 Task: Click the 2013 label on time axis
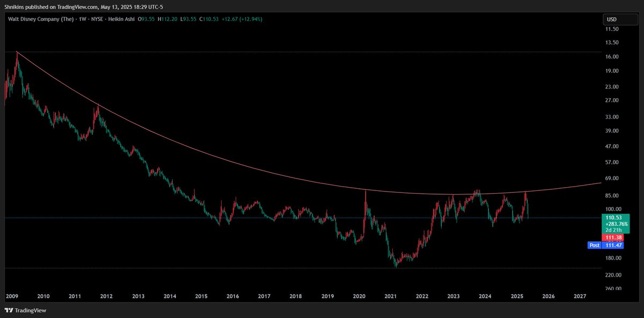138,297
